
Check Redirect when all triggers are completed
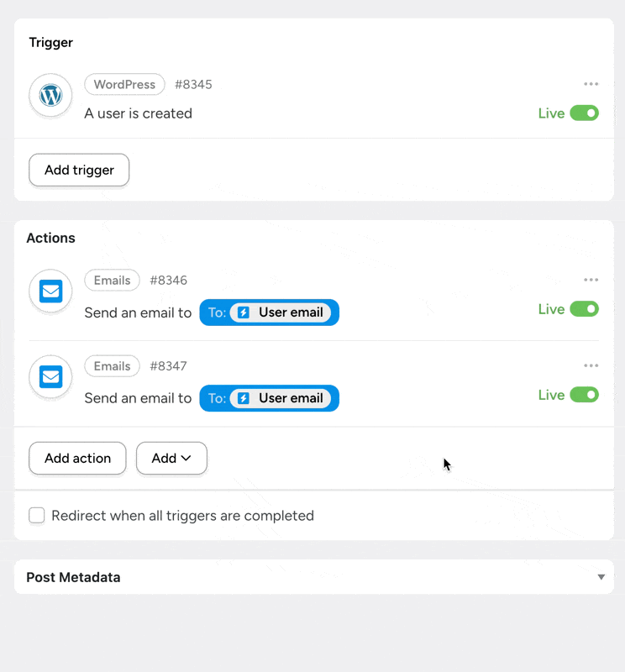point(37,516)
